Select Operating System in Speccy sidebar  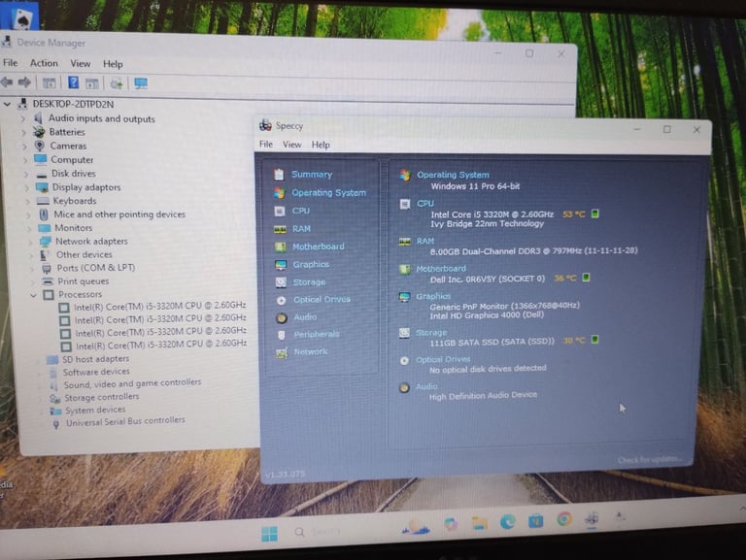tap(328, 192)
